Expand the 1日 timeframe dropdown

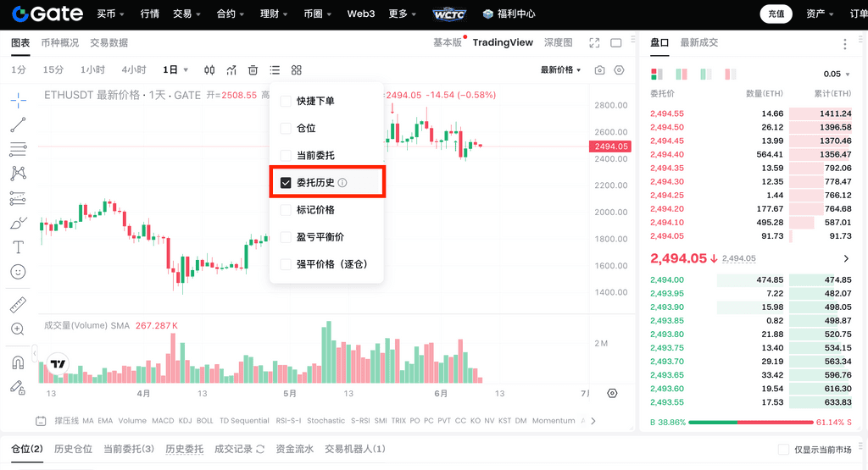[x=175, y=70]
